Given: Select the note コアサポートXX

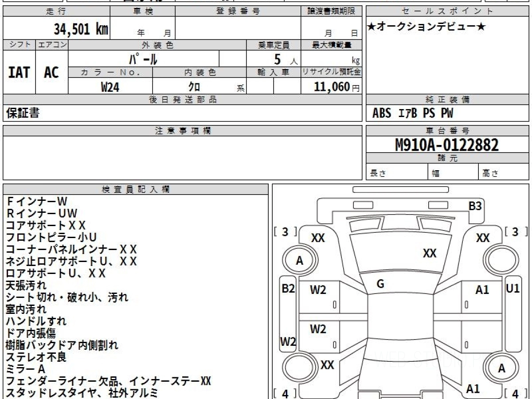Looking at the screenshot, I should pyautogui.click(x=46, y=226).
